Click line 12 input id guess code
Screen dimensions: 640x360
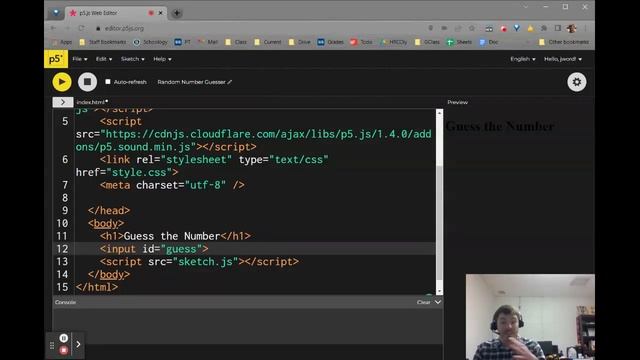click(154, 249)
